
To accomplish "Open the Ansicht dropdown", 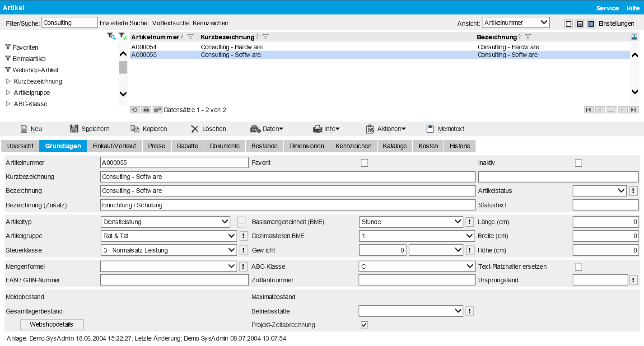I will (x=515, y=23).
